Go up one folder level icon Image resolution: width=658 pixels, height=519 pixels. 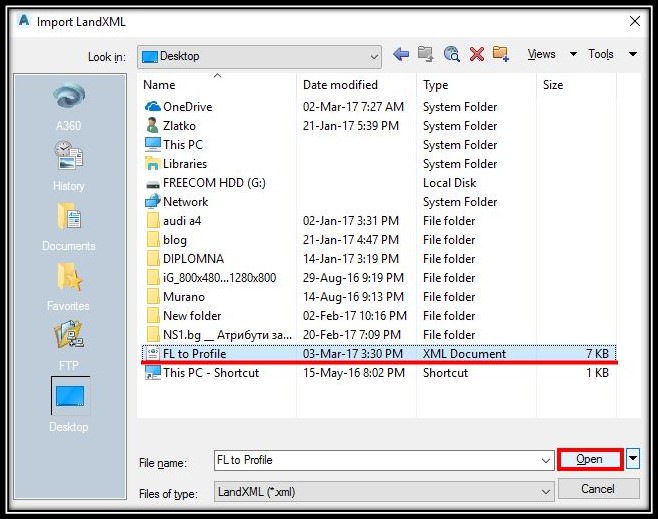(426, 54)
